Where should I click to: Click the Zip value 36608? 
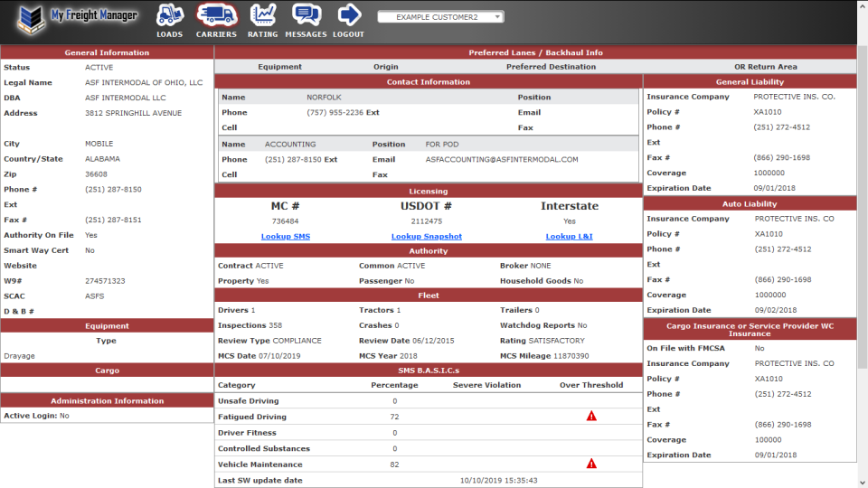(x=97, y=174)
